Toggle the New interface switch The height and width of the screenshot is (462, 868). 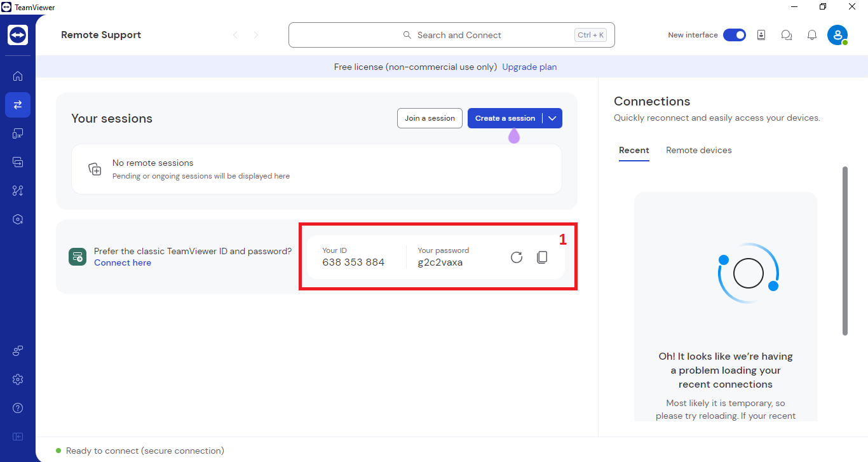735,35
